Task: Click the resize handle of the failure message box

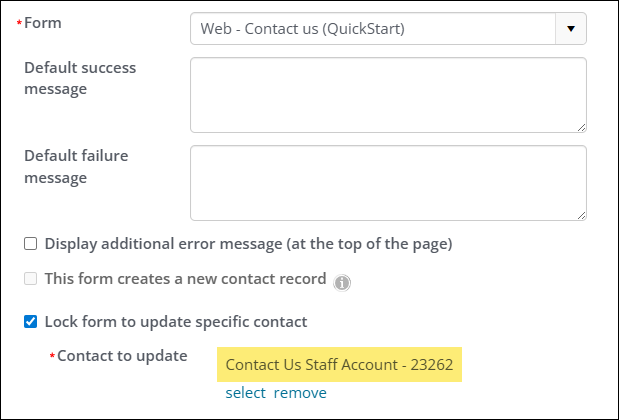Action: (x=580, y=215)
